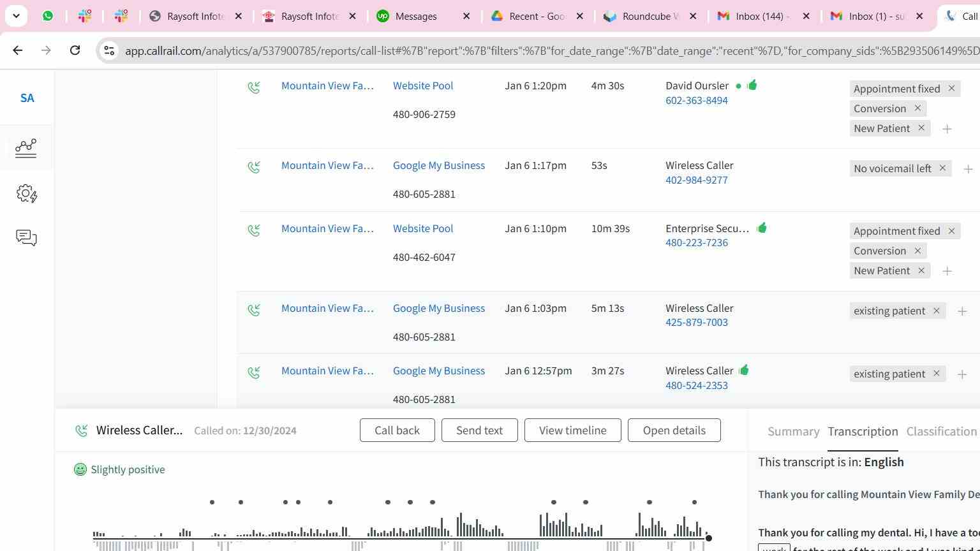Screen dimensions: 980x551
Task: Click thumbs-up icon next to Enterprise Secu…
Action: 762,228
